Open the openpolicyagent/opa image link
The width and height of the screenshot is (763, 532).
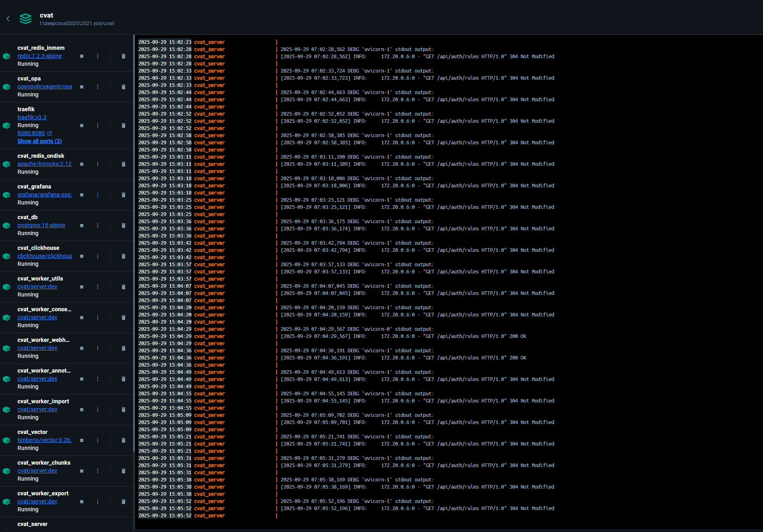45,86
